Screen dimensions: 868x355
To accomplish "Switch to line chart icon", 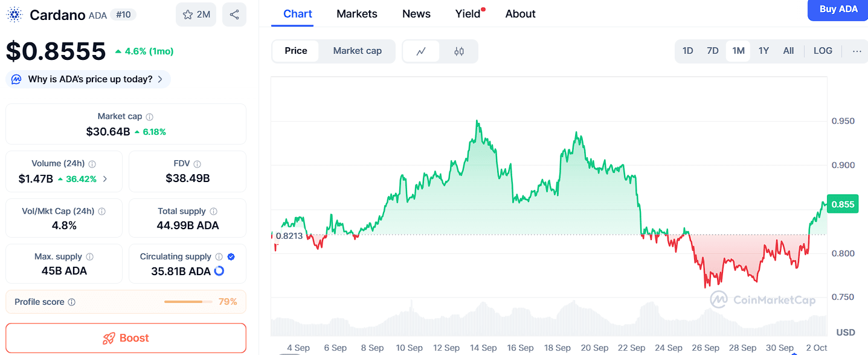I will (422, 51).
